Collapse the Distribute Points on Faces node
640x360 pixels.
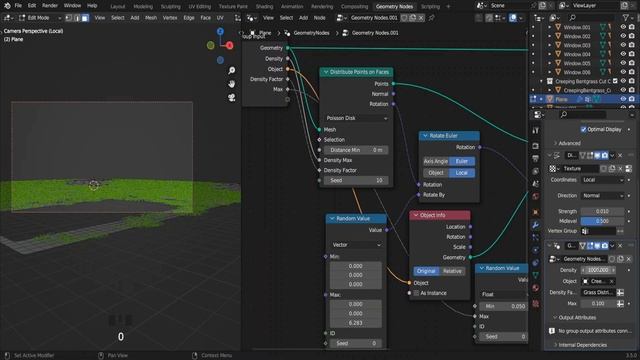pyautogui.click(x=326, y=72)
